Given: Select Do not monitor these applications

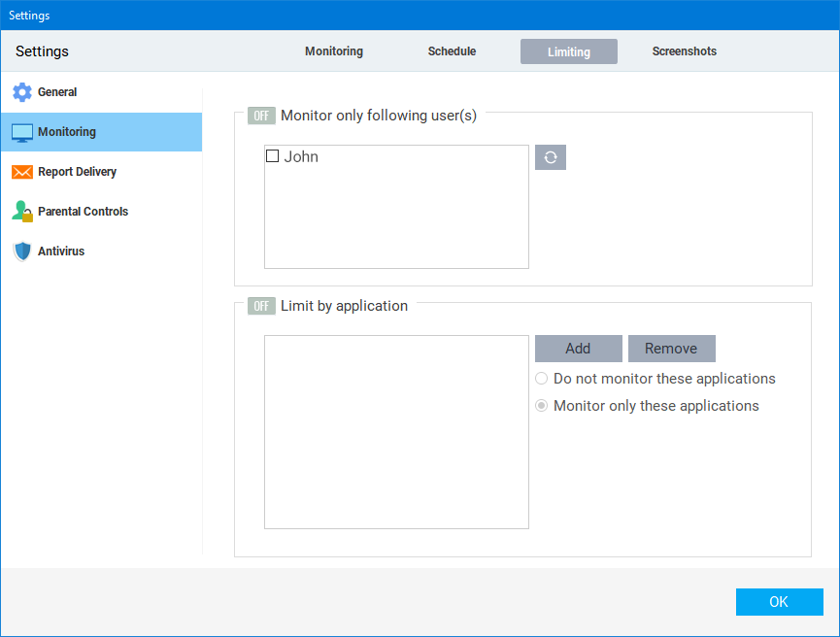Looking at the screenshot, I should [x=541, y=379].
